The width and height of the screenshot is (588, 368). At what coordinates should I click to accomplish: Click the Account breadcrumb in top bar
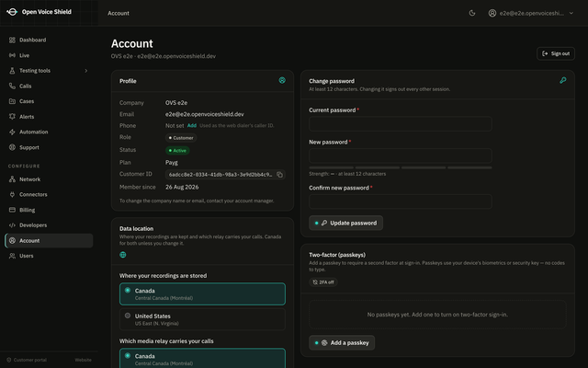(x=119, y=13)
